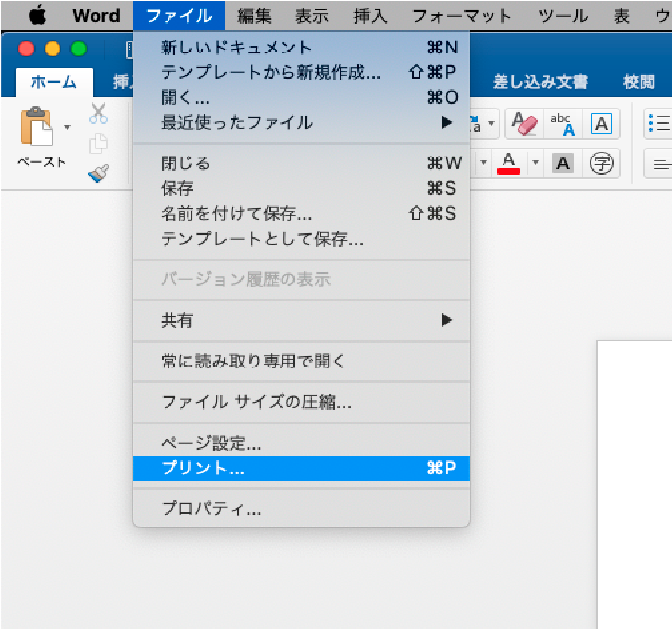Select プリント... menu item
Viewport: 672px width, 629px height.
click(x=301, y=468)
